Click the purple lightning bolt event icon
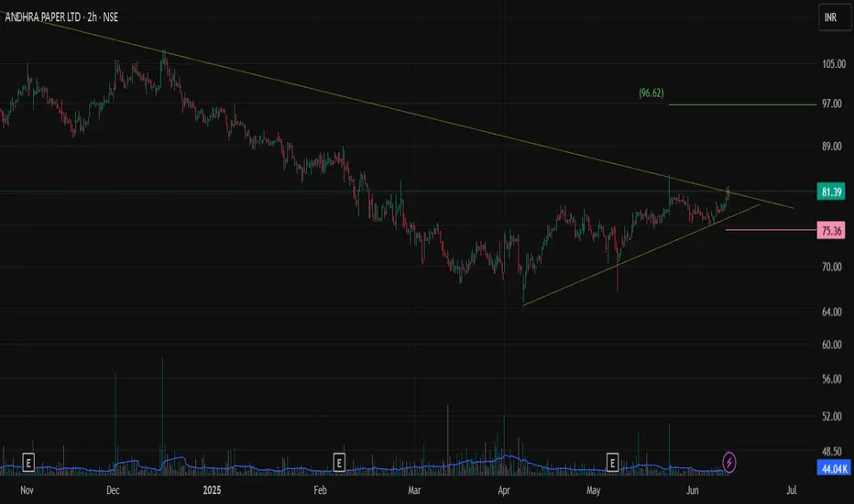This screenshot has width=854, height=504. (x=728, y=463)
